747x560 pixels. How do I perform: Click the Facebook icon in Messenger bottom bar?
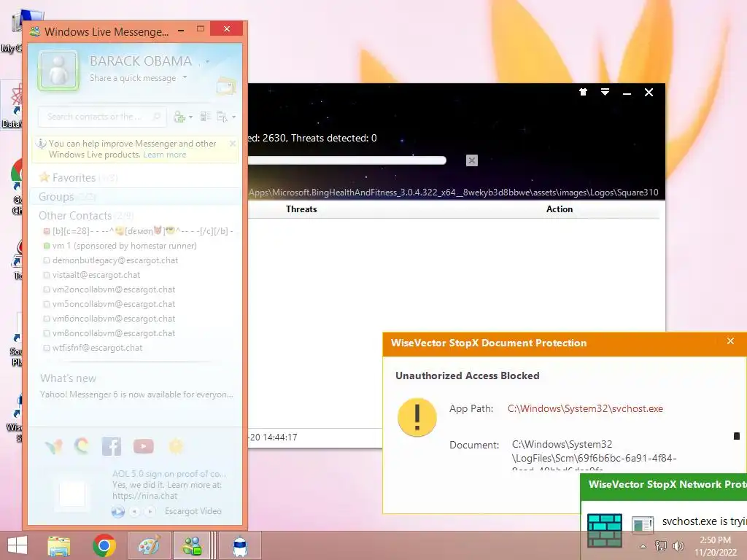[x=112, y=446]
